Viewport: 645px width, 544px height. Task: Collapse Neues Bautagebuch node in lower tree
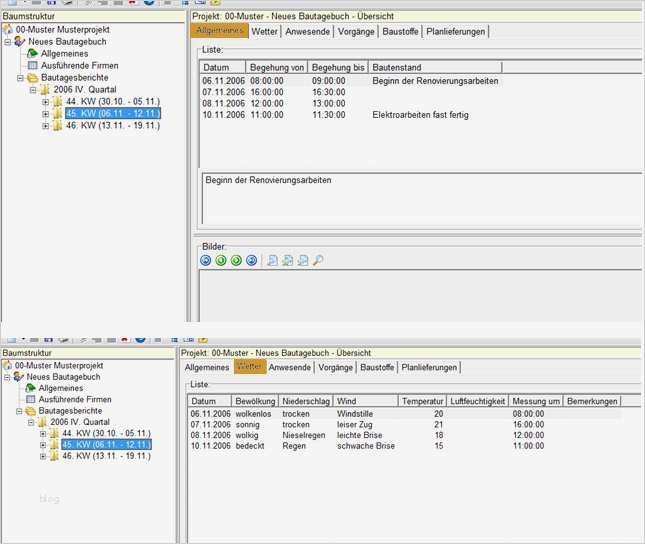click(x=7, y=377)
